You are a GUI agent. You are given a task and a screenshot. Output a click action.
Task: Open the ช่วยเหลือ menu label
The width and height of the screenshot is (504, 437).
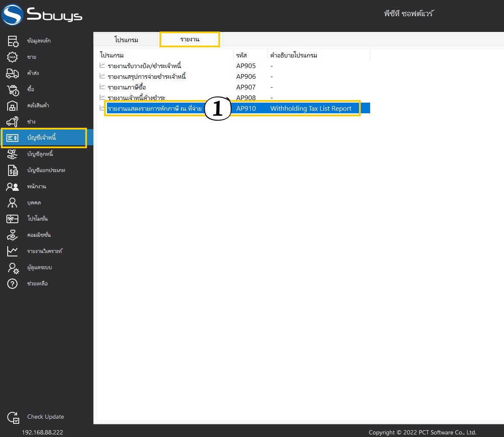coord(37,284)
